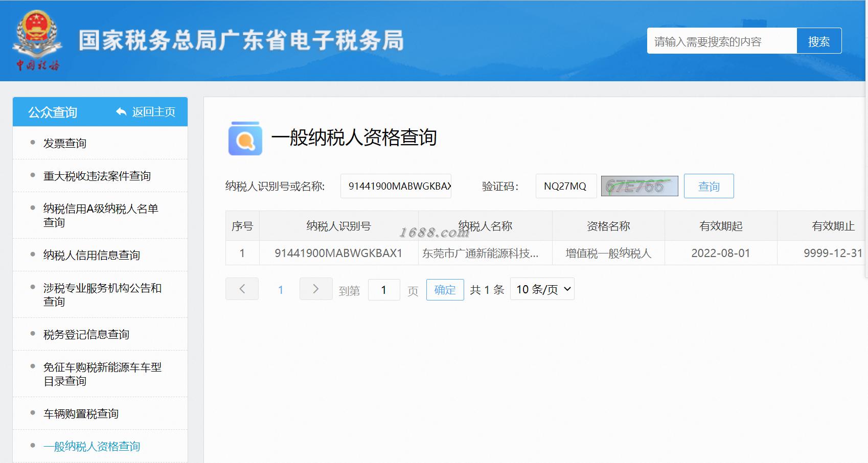Image resolution: width=868 pixels, height=463 pixels.
Task: Select 纳税人信用信息查询 in sidebar
Action: [x=92, y=255]
